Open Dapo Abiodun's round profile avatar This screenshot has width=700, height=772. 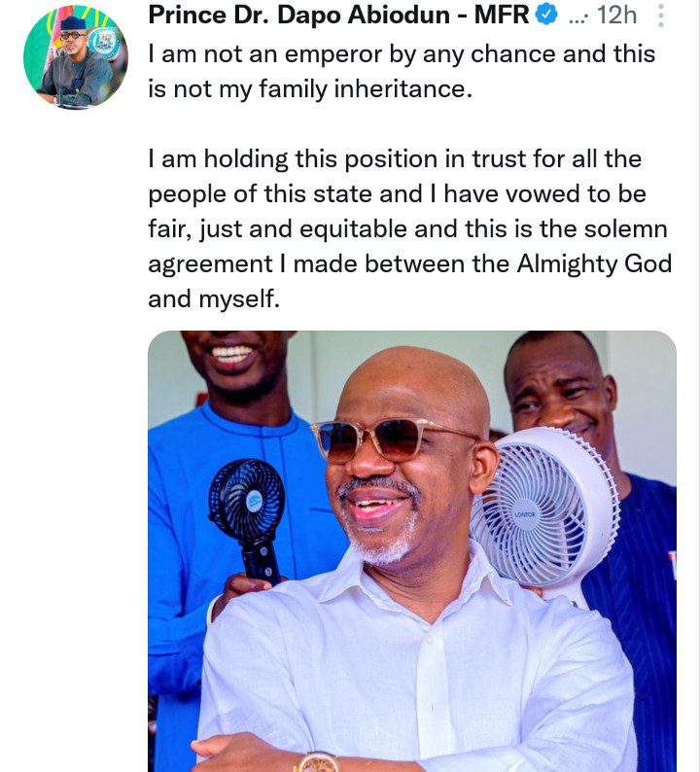76,57
